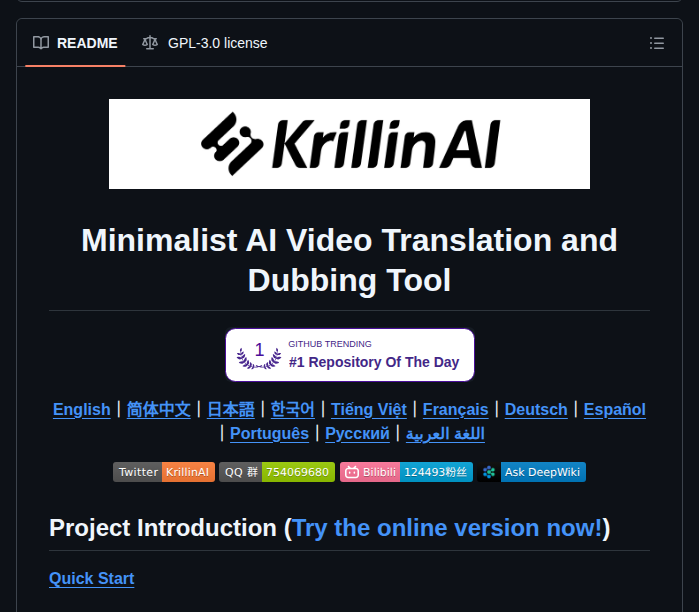Viewport: 699px width, 612px height.
Task: Open the Quick Start link
Action: [91, 579]
